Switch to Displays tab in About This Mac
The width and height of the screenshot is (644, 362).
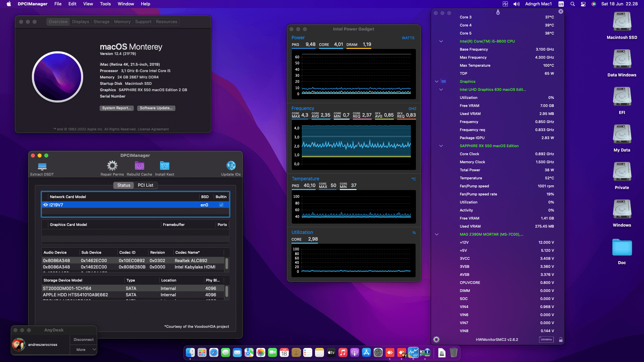pyautogui.click(x=80, y=22)
